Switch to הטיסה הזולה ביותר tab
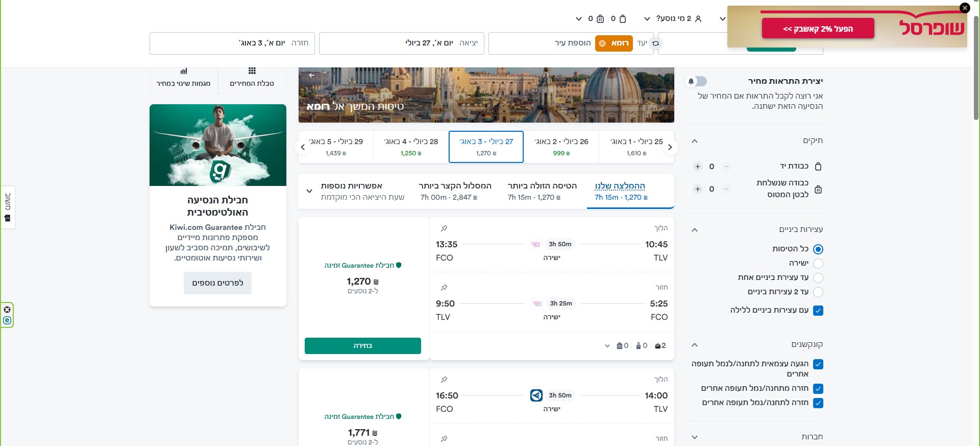 [x=542, y=192]
